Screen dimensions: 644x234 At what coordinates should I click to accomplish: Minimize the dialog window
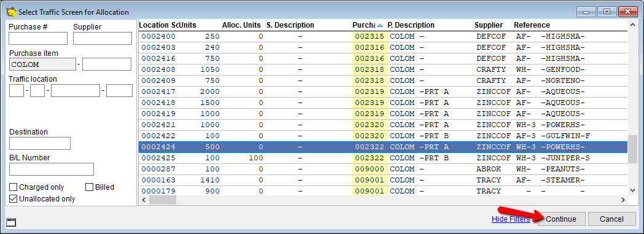[587, 12]
